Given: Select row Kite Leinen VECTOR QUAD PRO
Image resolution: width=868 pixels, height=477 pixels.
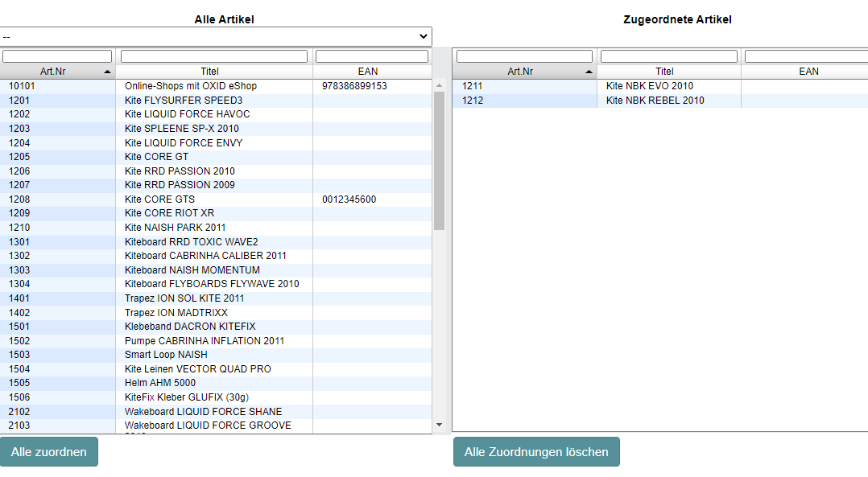Looking at the screenshot, I should (216, 369).
